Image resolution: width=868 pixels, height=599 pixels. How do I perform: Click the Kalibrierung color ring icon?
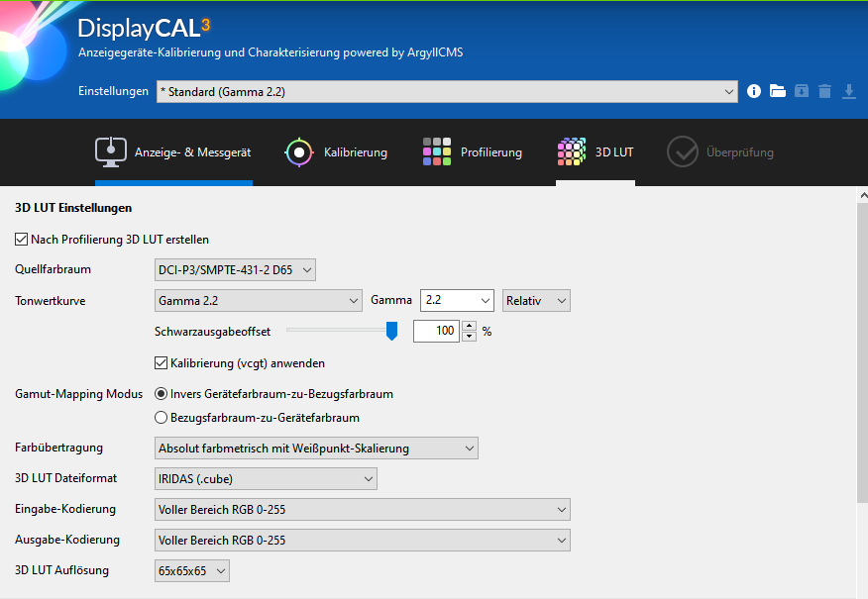[299, 152]
